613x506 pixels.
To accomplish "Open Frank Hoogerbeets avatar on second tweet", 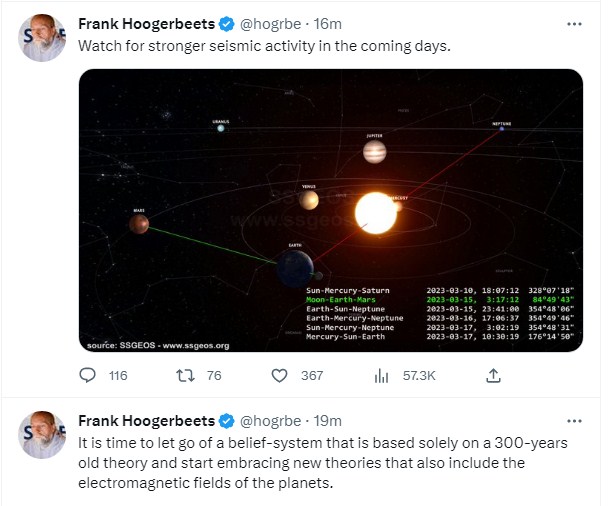I will coord(44,436).
